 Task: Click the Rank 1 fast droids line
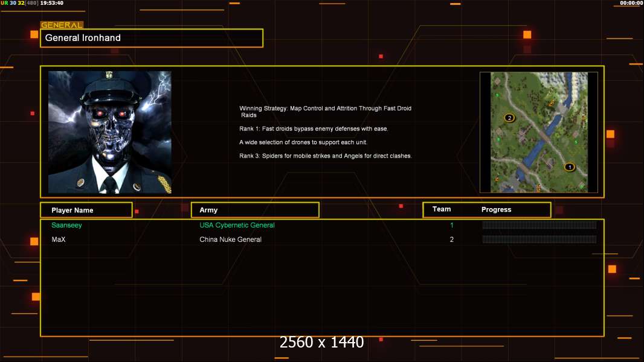pos(314,129)
